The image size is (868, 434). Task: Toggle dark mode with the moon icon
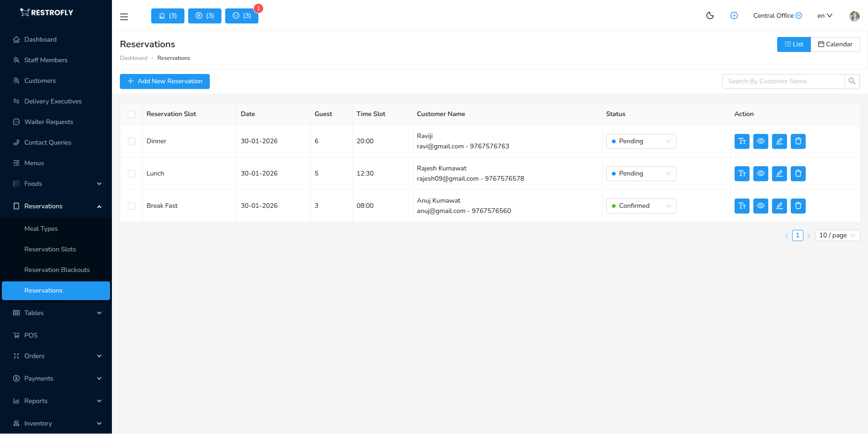click(x=710, y=15)
